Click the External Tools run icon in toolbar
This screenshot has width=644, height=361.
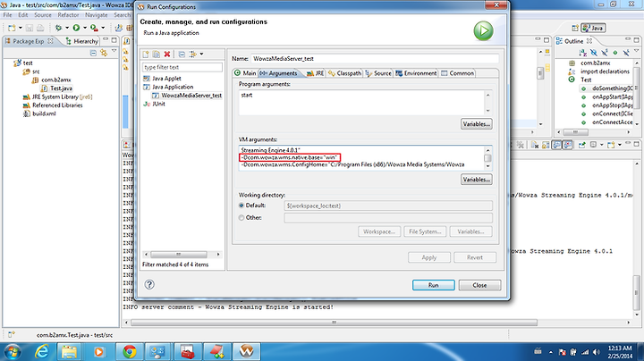coord(94,28)
